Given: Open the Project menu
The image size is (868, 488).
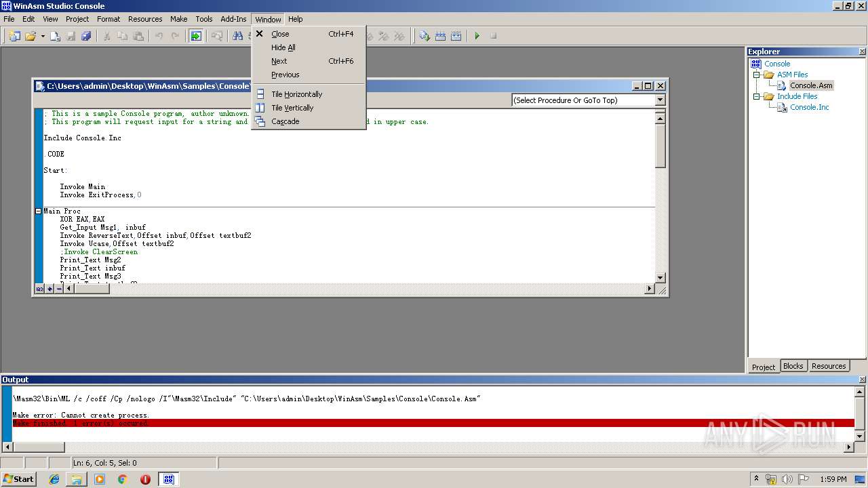Looking at the screenshot, I should click(77, 19).
